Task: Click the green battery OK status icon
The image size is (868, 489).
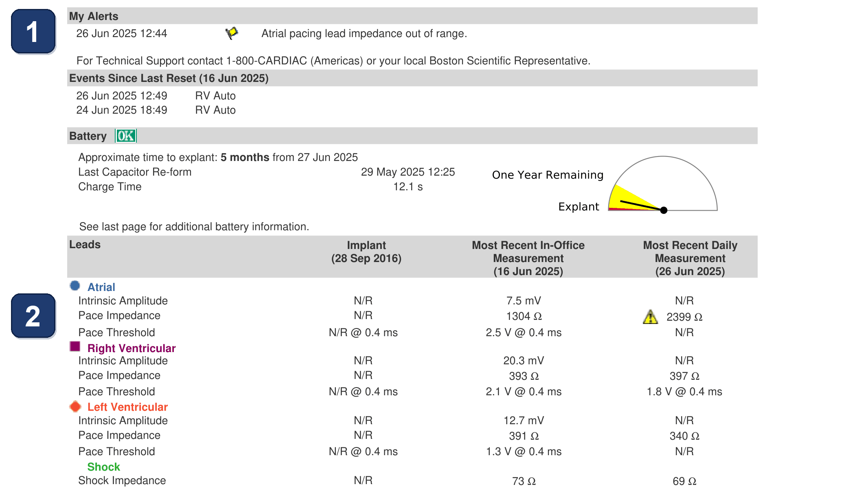Action: pyautogui.click(x=126, y=136)
